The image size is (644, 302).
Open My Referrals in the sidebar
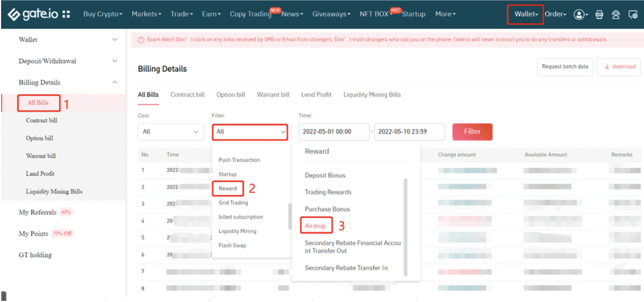pyautogui.click(x=37, y=213)
